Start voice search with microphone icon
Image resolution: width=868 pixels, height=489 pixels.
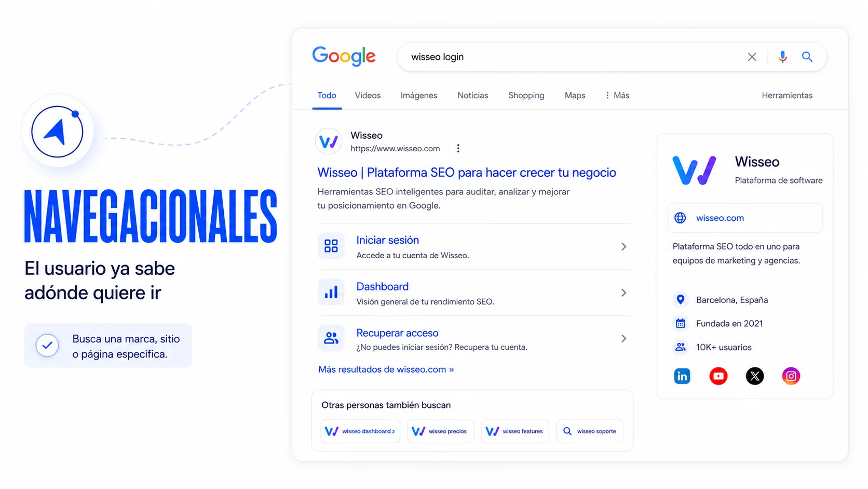[782, 57]
